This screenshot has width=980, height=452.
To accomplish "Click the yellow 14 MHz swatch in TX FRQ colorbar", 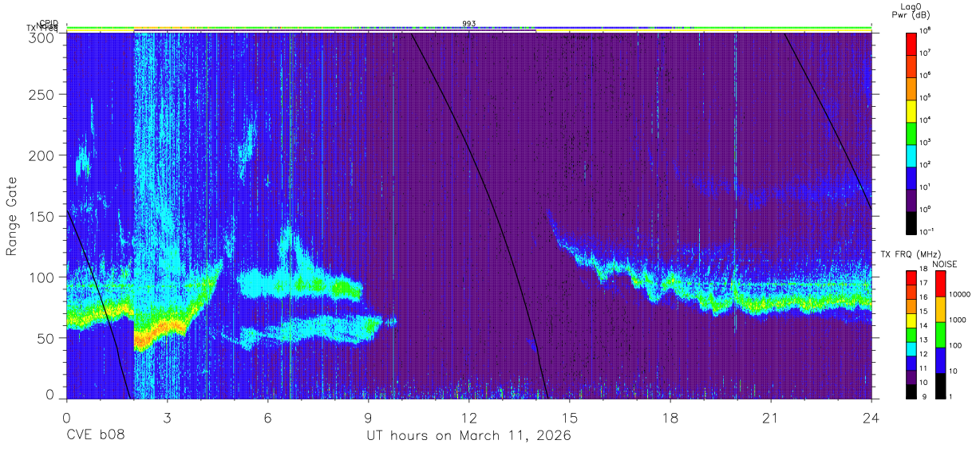I will click(911, 320).
